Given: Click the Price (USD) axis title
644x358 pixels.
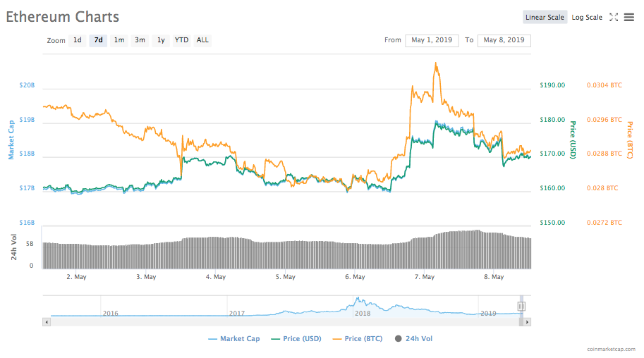Looking at the screenshot, I should click(x=573, y=140).
